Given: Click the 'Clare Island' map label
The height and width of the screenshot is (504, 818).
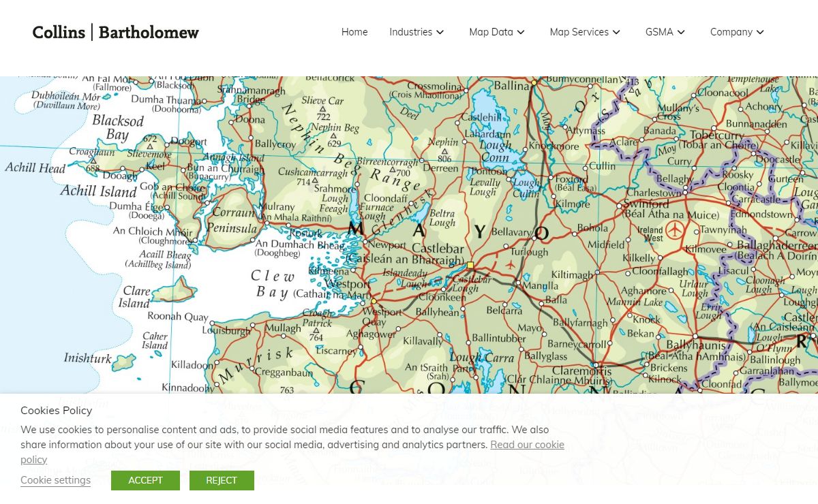Looking at the screenshot, I should [x=136, y=297].
